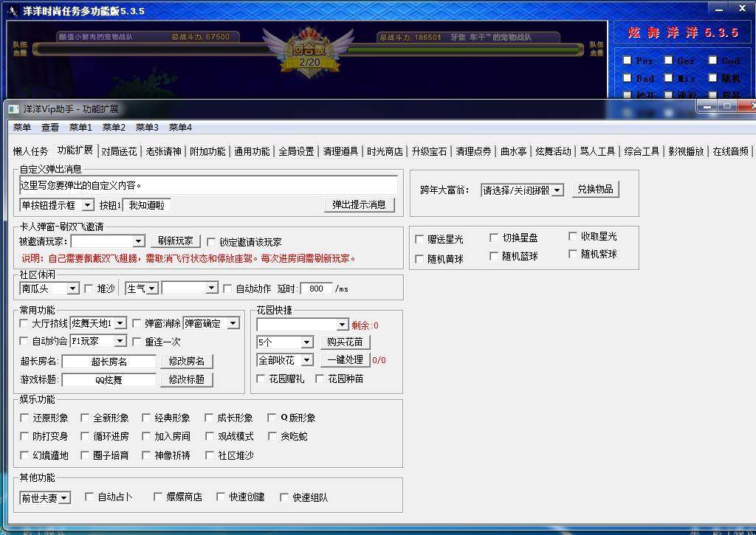Click the 弹出提示消息 button

point(359,205)
